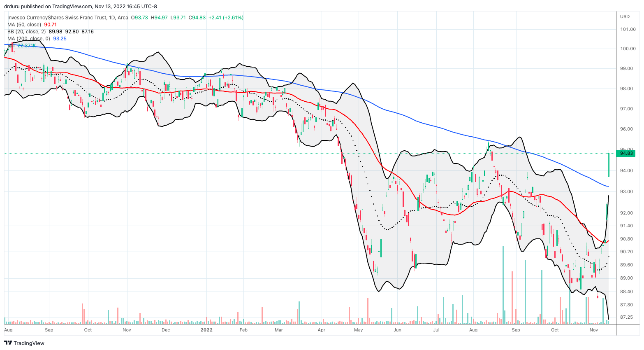Image resolution: width=644 pixels, height=350 pixels.
Task: Click the 93.00 price axis label
Action: tap(626, 191)
